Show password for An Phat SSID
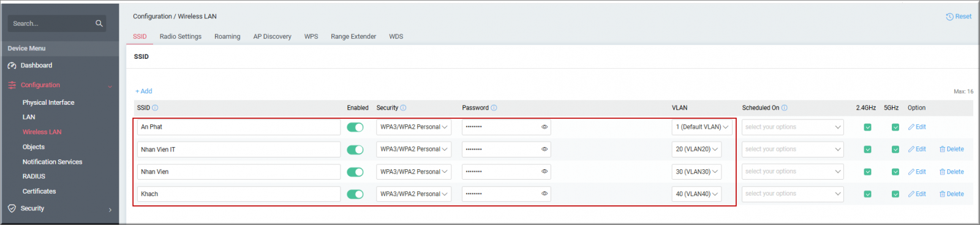The height and width of the screenshot is (225, 980). [544, 127]
